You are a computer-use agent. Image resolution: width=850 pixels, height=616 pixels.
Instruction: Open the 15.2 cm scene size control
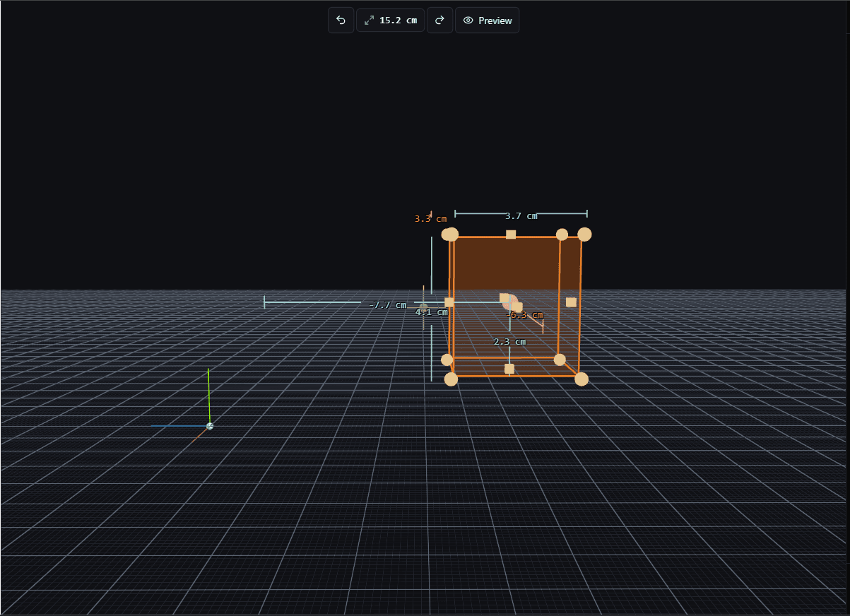click(x=390, y=20)
